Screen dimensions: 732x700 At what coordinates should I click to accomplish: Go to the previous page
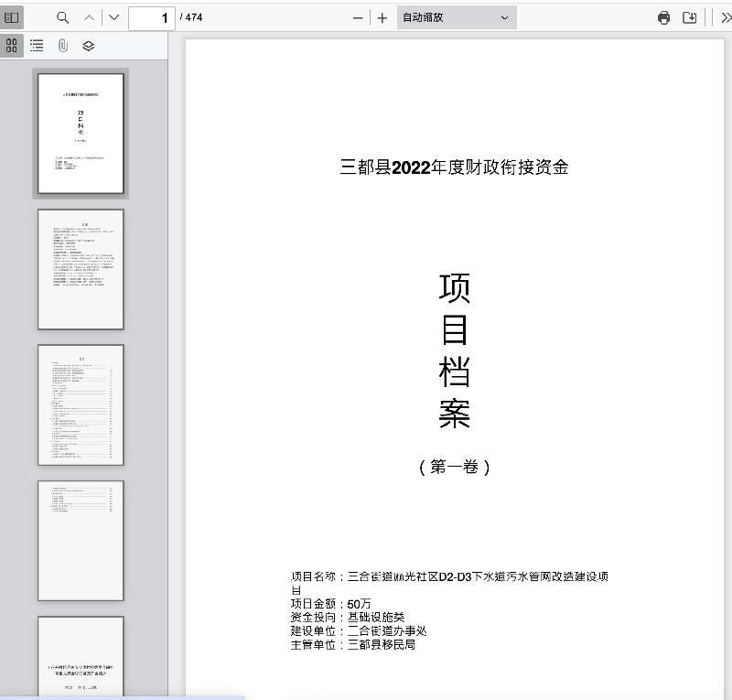pyautogui.click(x=89, y=17)
